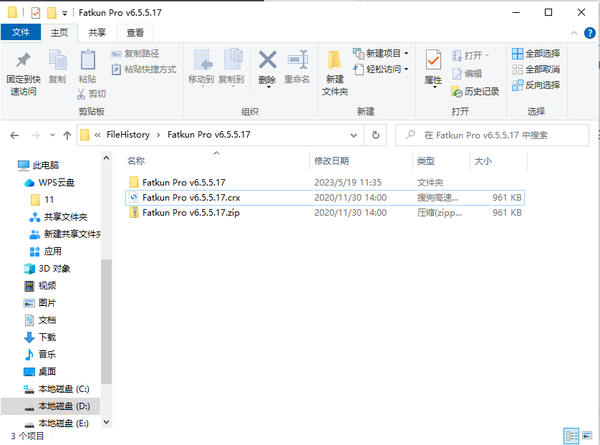Go up one folder level arrow
This screenshot has width=600, height=445.
click(x=67, y=135)
